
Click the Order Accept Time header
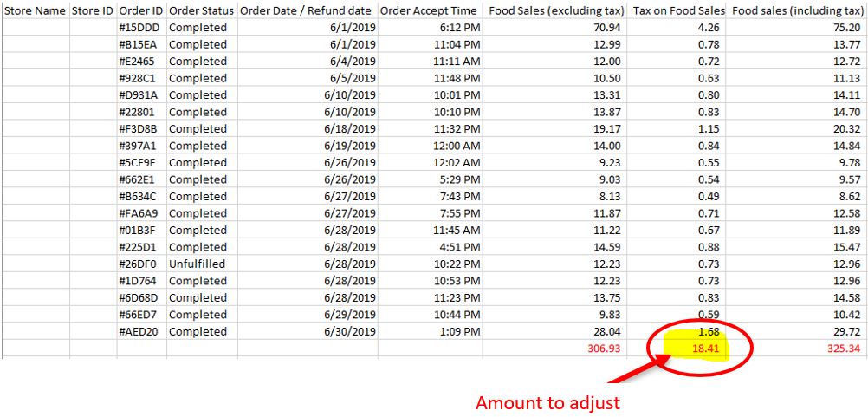pyautogui.click(x=428, y=10)
